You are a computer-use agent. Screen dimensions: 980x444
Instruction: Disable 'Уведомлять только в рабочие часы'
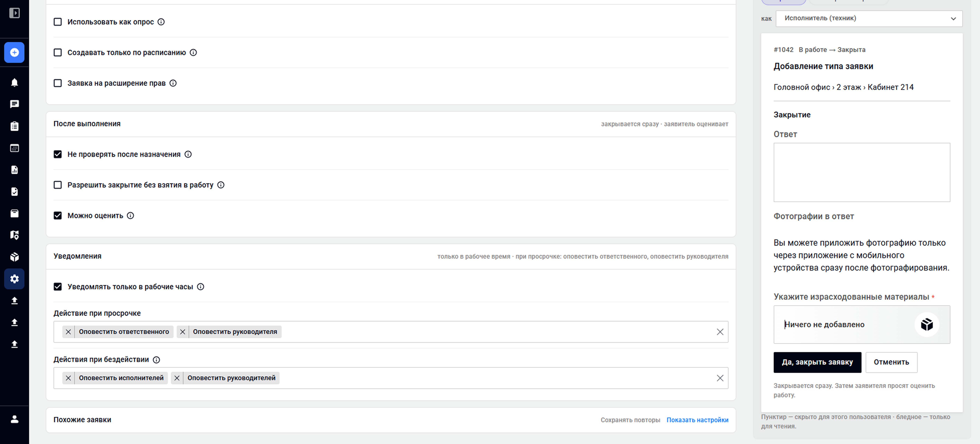58,287
